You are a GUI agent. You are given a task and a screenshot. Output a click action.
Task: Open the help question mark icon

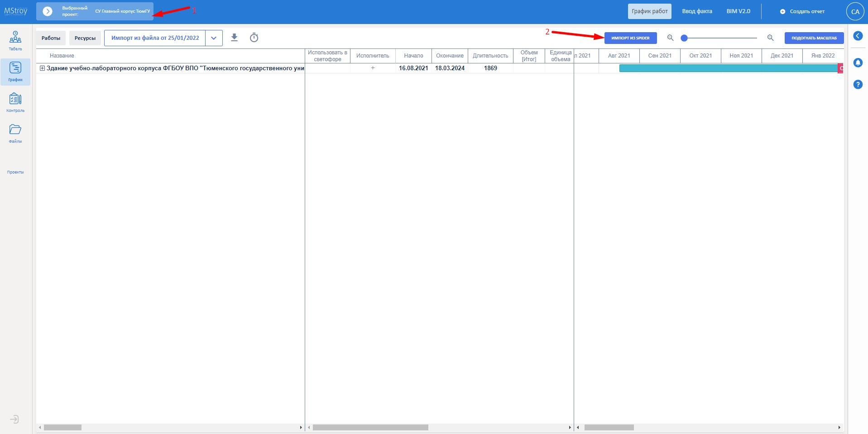tap(858, 84)
